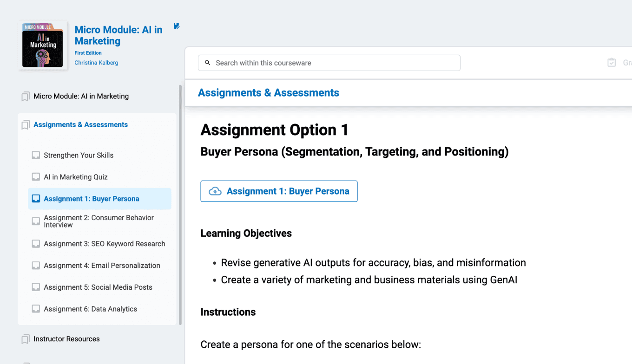This screenshot has width=632, height=364.
Task: Click the AI in Marketing book cover thumbnail
Action: (x=43, y=45)
